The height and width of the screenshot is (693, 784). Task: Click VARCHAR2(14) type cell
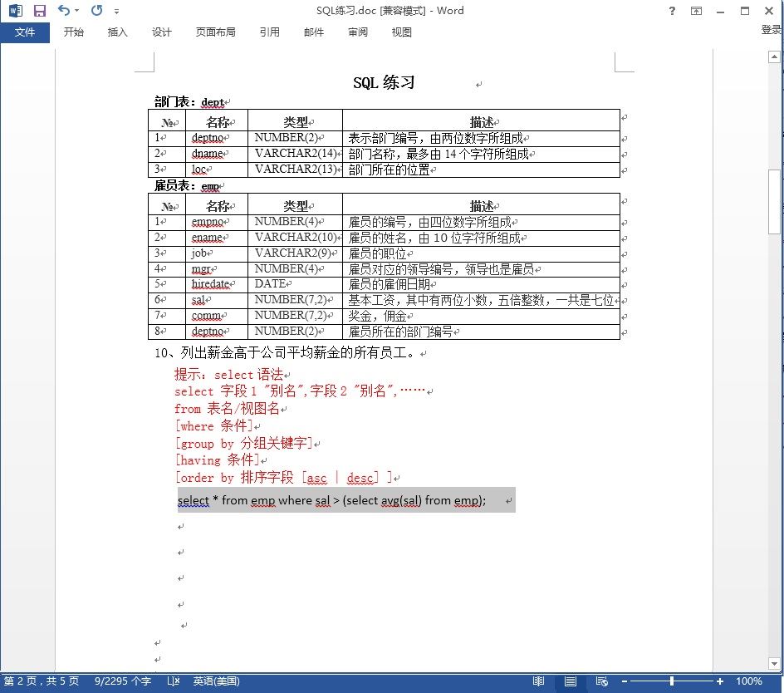(295, 154)
